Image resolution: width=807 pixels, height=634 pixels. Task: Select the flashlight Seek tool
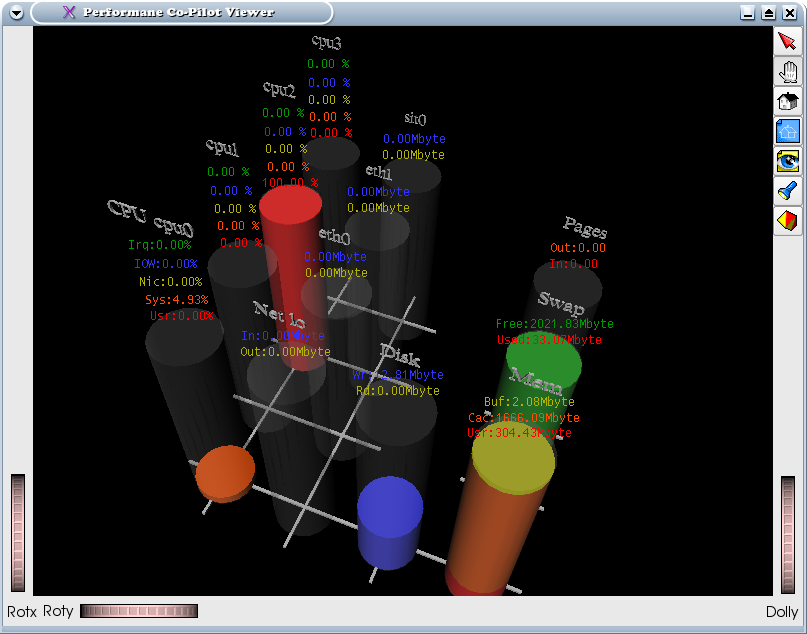coord(788,190)
